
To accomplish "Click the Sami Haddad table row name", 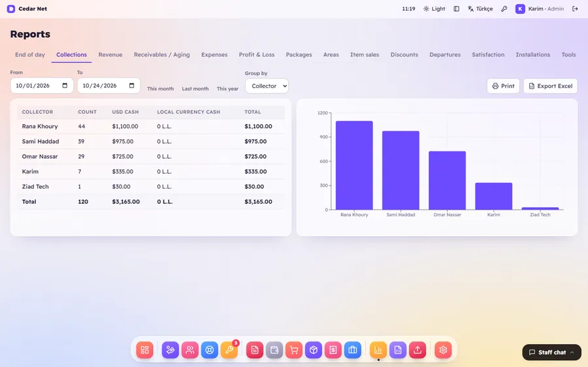I will (x=40, y=141).
